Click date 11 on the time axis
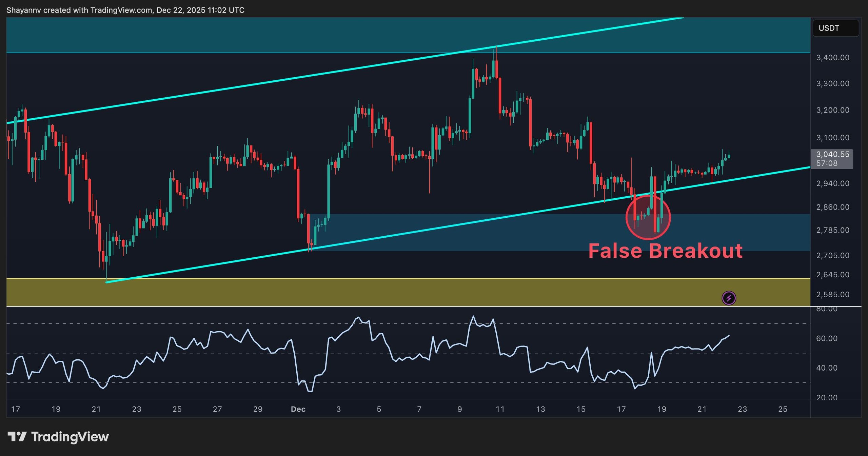Viewport: 868px width, 456px height. coord(500,409)
